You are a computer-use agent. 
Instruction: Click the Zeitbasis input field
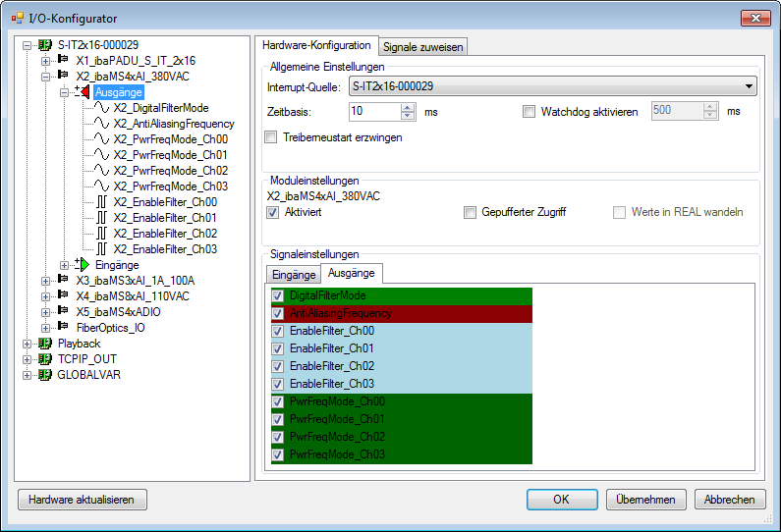pos(374,111)
